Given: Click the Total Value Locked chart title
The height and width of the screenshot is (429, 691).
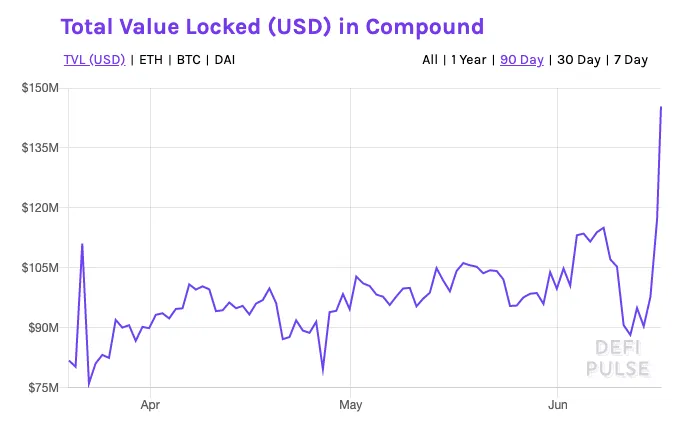Looking at the screenshot, I should click(272, 26).
